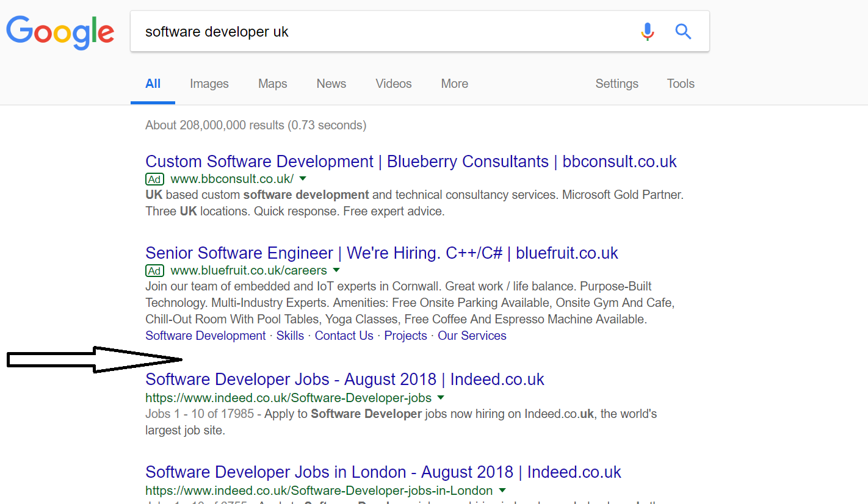Open Senior Software Engineer bluefruit ad link
Screen dimensions: 868x504
[x=382, y=253]
